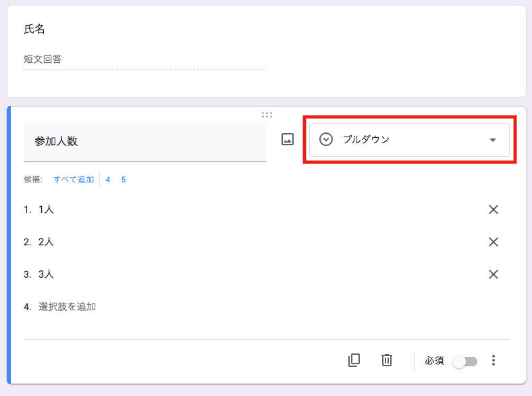This screenshot has width=532, height=396.
Task: Click the すべて追加 suggestion link
Action: 74,180
